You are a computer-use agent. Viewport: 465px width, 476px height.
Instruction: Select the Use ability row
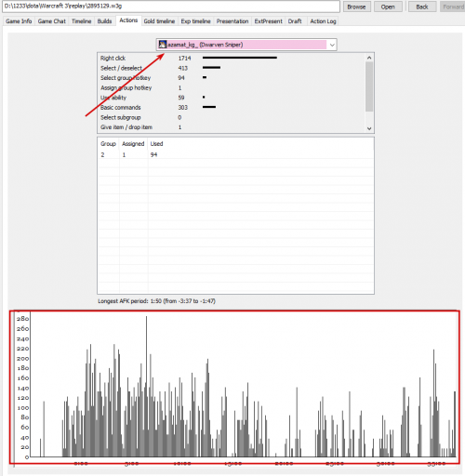[232, 98]
